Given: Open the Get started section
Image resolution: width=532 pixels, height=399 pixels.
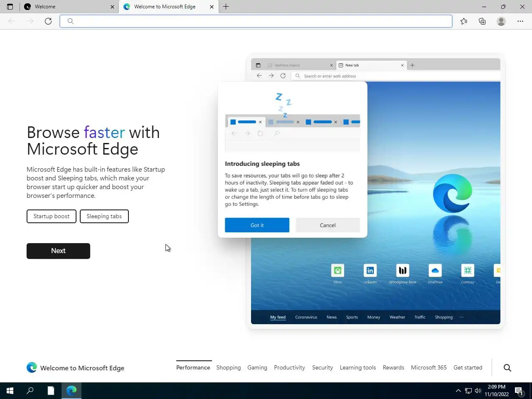Looking at the screenshot, I should coord(468,367).
